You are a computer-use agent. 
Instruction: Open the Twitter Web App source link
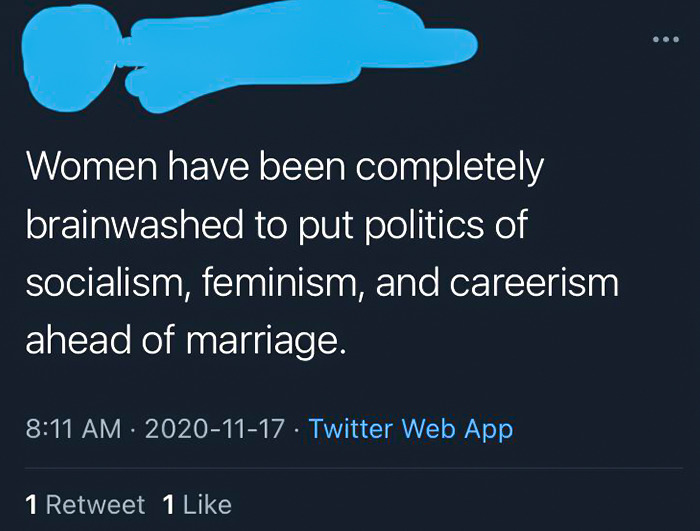click(411, 429)
